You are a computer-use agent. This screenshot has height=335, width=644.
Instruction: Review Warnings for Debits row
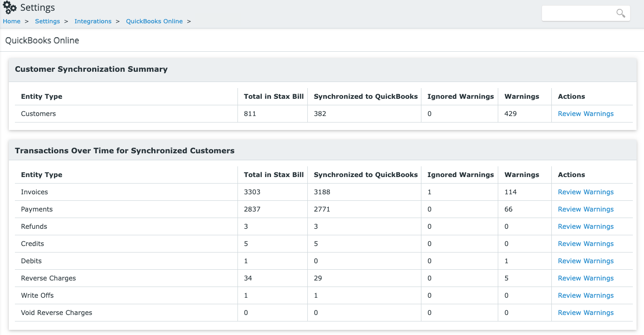586,261
